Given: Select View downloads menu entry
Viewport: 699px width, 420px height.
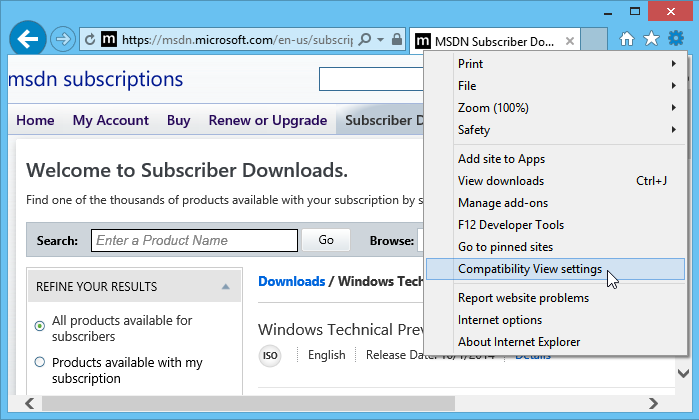Looking at the screenshot, I should click(x=555, y=181).
